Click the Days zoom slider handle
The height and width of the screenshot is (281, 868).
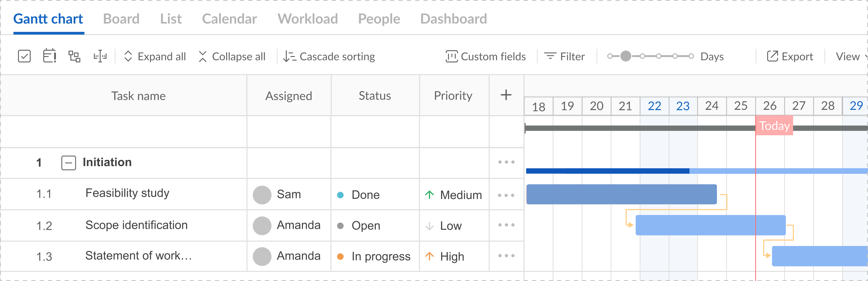point(626,56)
